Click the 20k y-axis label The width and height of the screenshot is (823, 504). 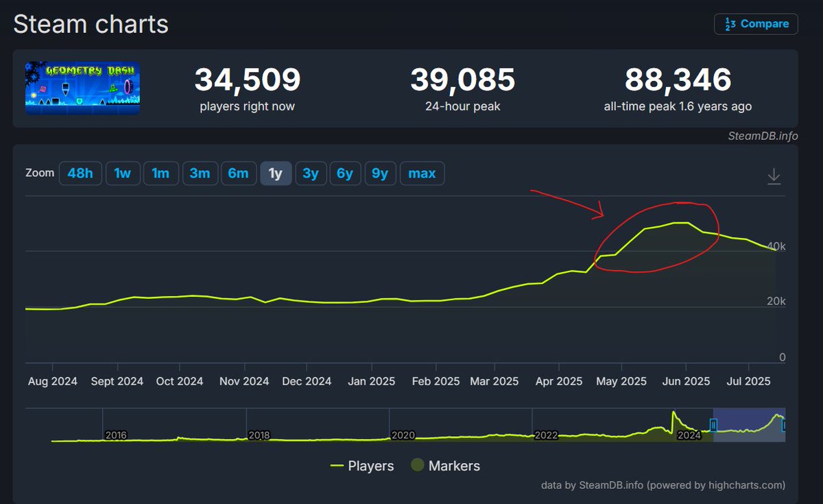(777, 302)
